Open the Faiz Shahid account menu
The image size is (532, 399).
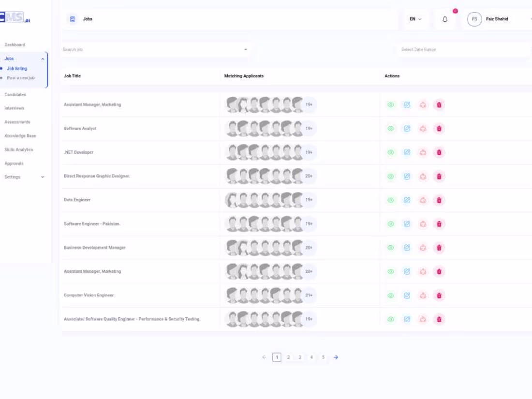pos(497,19)
